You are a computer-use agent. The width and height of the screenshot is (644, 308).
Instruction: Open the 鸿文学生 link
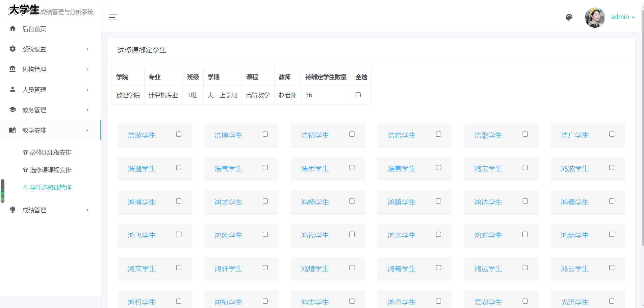(x=142, y=269)
